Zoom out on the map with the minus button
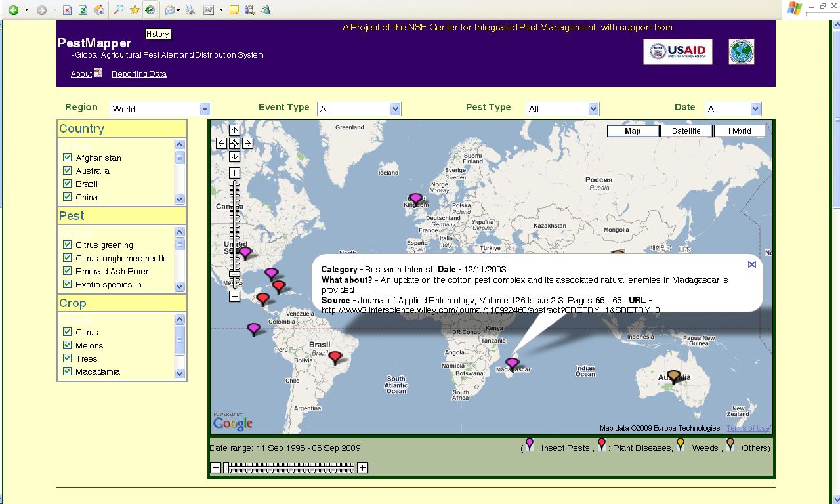Image resolution: width=840 pixels, height=504 pixels. pyautogui.click(x=234, y=298)
